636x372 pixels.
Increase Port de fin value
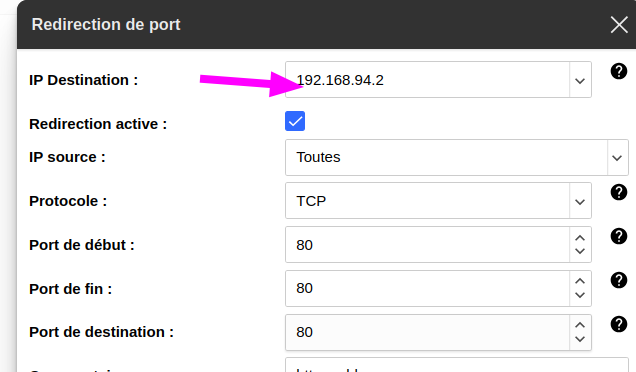coord(580,281)
